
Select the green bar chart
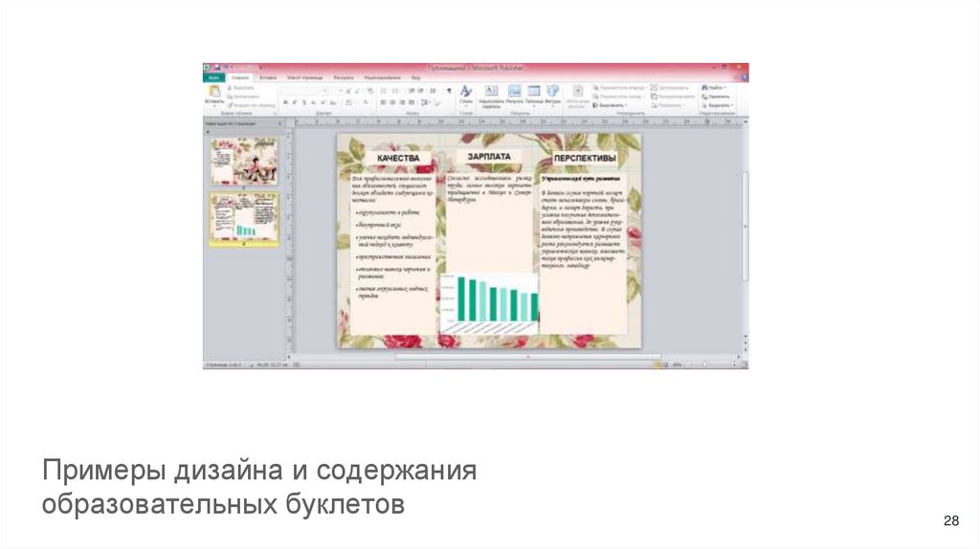pyautogui.click(x=489, y=303)
